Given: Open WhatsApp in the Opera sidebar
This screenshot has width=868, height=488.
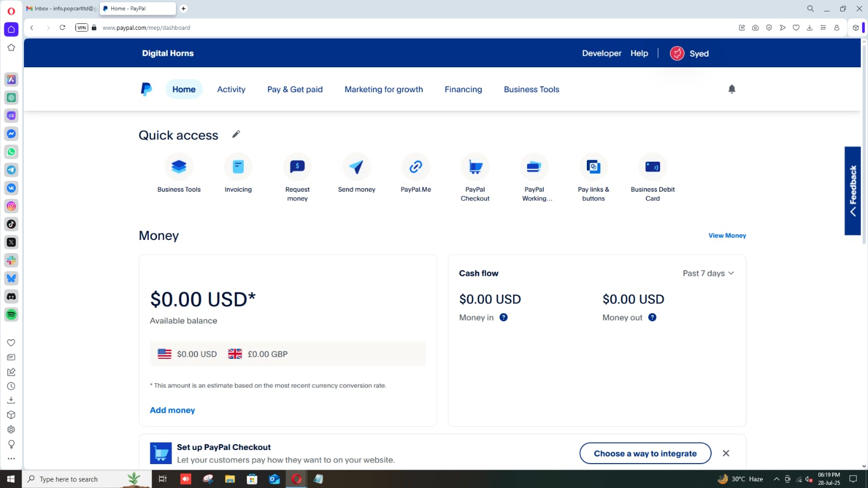Looking at the screenshot, I should pyautogui.click(x=11, y=152).
